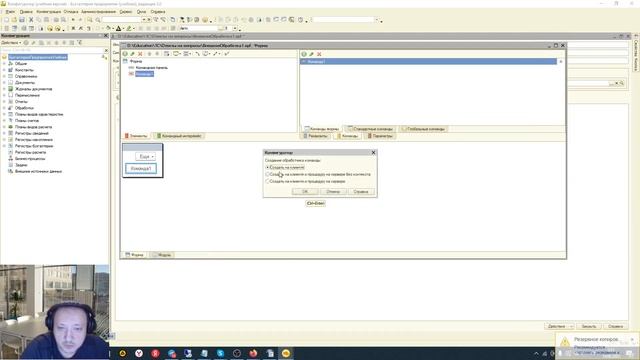
Task: Switch to the Модуль tab at bottom
Action: tap(162, 255)
